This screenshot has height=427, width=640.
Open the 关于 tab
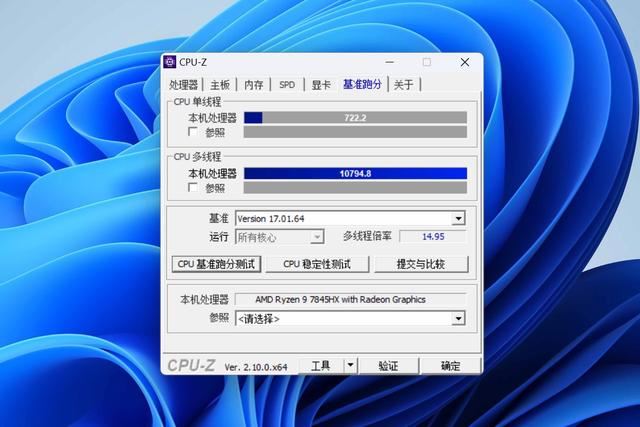tap(403, 85)
